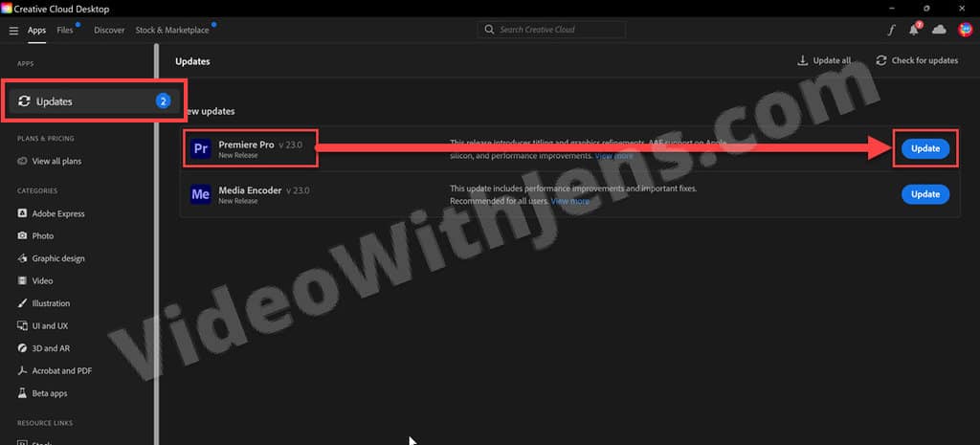The image size is (980, 445).
Task: Click the Adobe Express category icon
Action: click(x=23, y=213)
